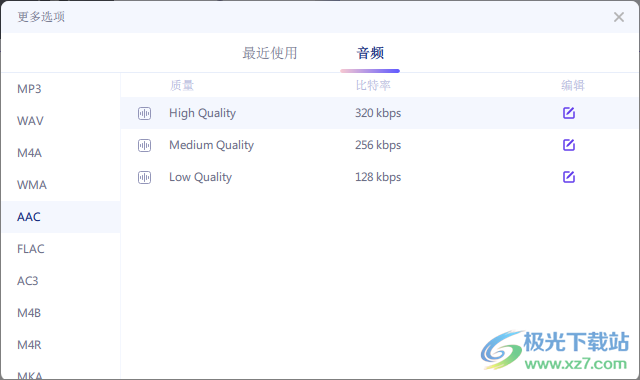
Task: Click the 320 kbps bitrate value
Action: click(x=378, y=113)
